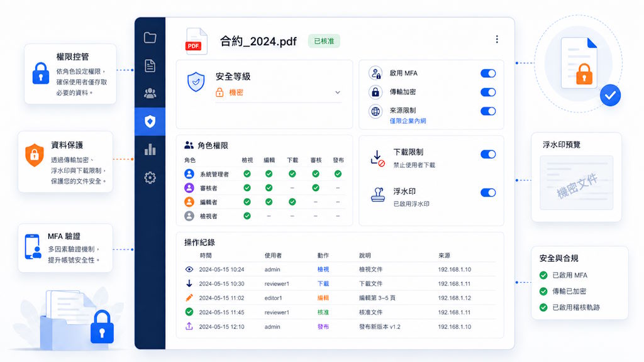Expand the 安全等級 dropdown chevron
644x362 pixels.
pos(338,92)
